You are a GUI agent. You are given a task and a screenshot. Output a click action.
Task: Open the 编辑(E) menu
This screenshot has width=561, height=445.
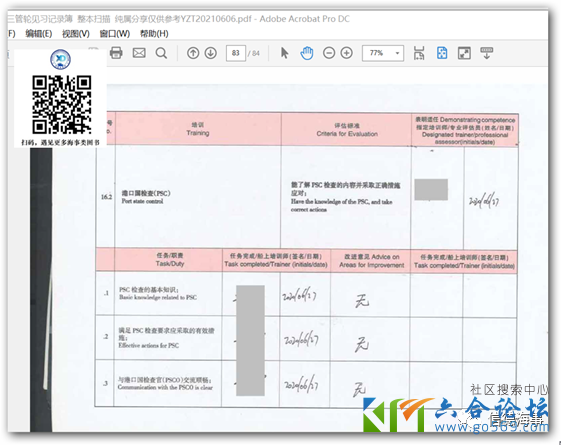pos(39,34)
